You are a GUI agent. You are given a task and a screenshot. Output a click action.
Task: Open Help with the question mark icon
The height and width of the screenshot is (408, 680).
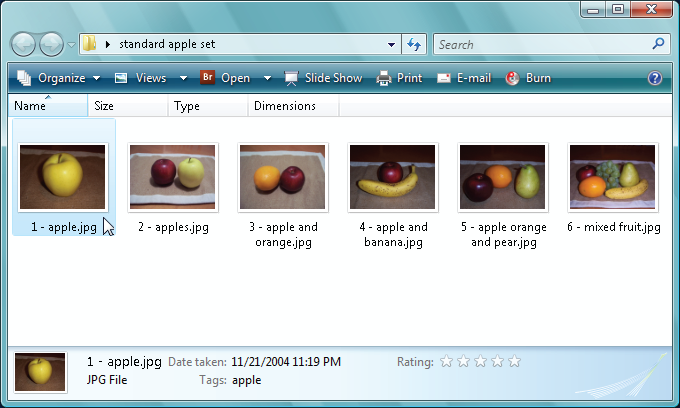point(655,78)
